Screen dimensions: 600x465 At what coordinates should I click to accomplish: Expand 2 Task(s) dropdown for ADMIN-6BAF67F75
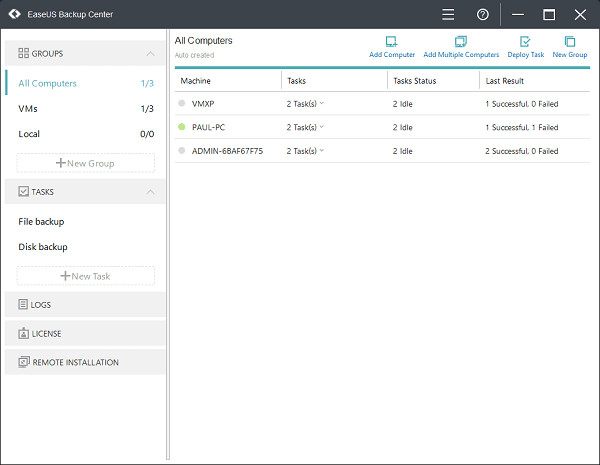point(321,150)
